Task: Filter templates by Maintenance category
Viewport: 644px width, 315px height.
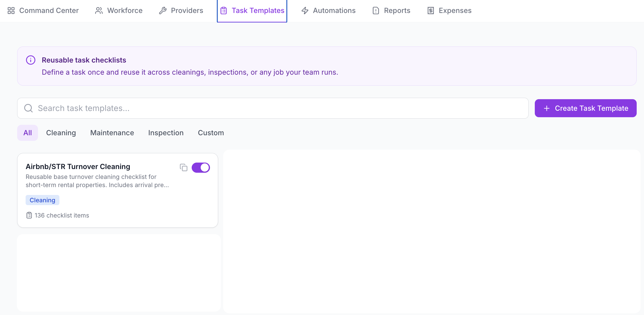Action: point(112,133)
